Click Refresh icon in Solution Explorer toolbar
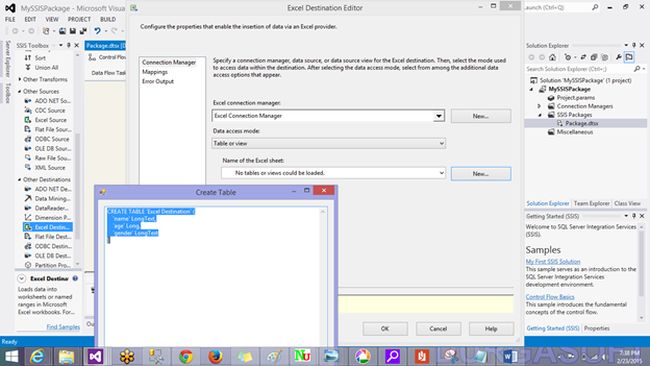The image size is (650, 366). tap(583, 57)
